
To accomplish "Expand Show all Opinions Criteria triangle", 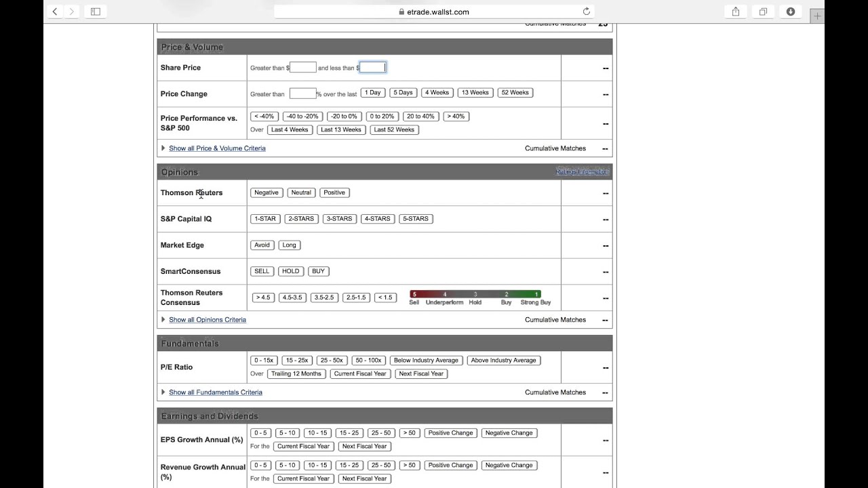I will (163, 319).
